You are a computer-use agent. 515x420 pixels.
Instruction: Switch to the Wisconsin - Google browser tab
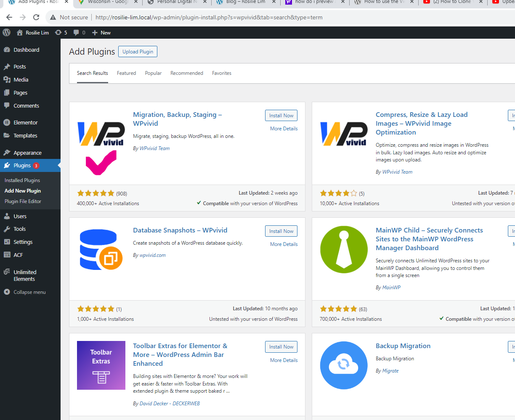click(x=107, y=2)
